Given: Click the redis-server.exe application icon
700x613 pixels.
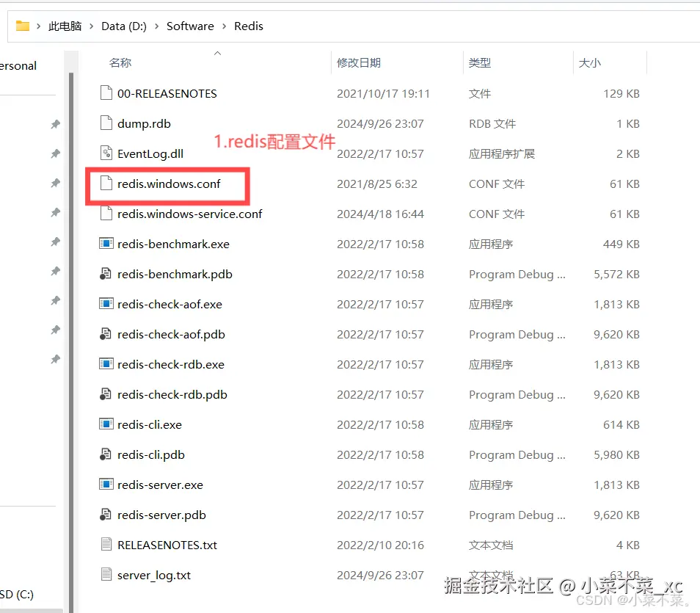Looking at the screenshot, I should (106, 485).
